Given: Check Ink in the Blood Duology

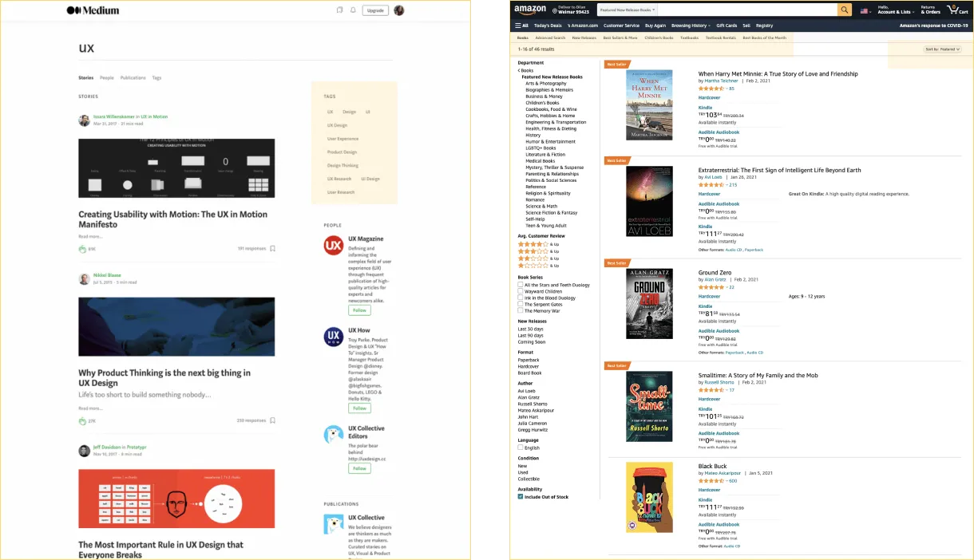Looking at the screenshot, I should pos(521,298).
